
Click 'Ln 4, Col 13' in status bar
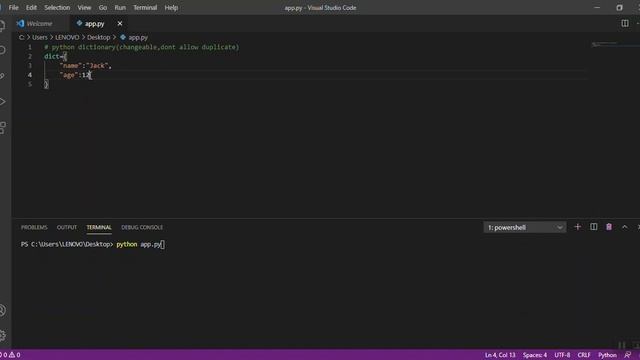click(500, 355)
